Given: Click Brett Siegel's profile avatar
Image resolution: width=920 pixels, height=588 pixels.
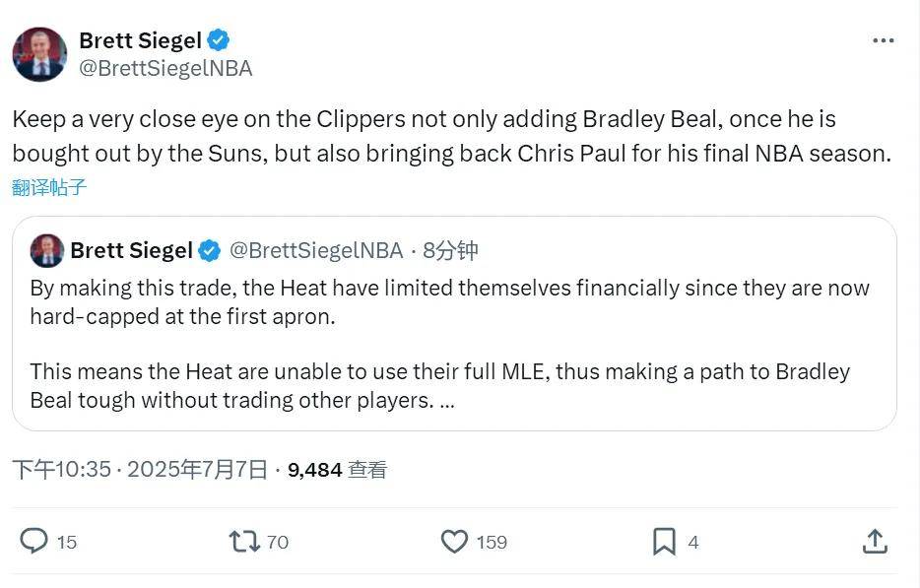Looking at the screenshot, I should pyautogui.click(x=39, y=54).
